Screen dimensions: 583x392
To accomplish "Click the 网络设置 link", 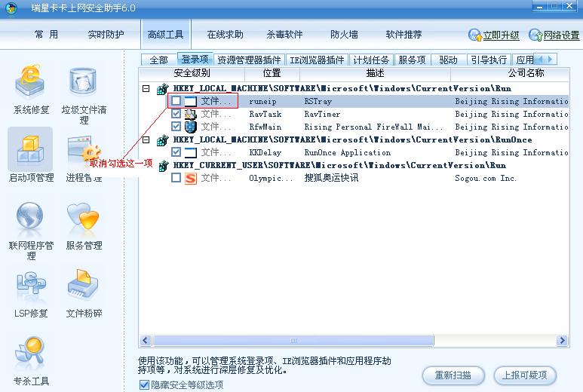I will [x=561, y=35].
